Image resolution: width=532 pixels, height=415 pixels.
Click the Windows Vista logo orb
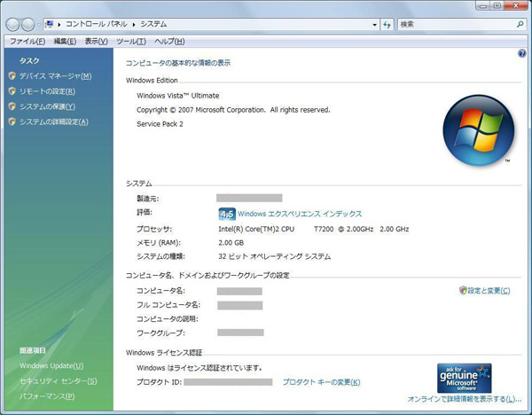[x=479, y=130]
